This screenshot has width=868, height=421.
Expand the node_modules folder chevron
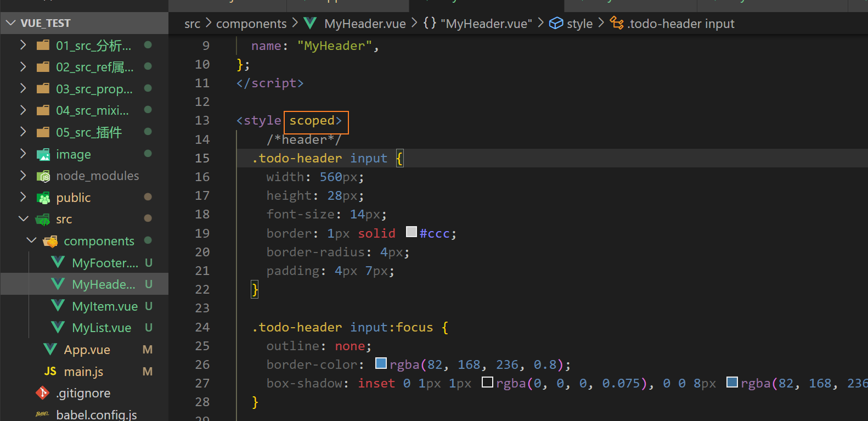23,176
